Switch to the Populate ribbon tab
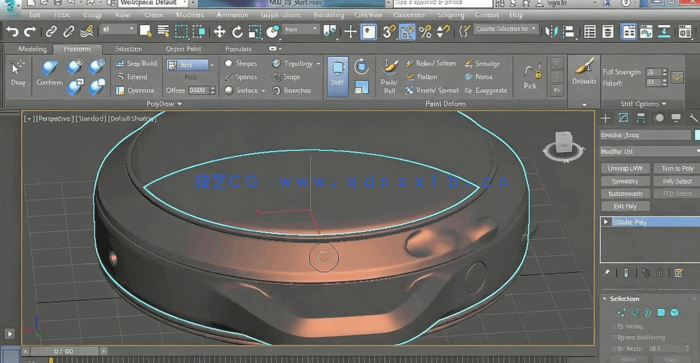Viewport: 700px width, 363px height. [238, 49]
